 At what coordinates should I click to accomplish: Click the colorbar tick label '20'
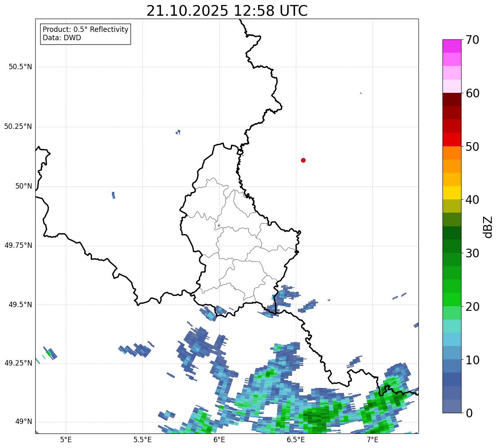pyautogui.click(x=472, y=307)
